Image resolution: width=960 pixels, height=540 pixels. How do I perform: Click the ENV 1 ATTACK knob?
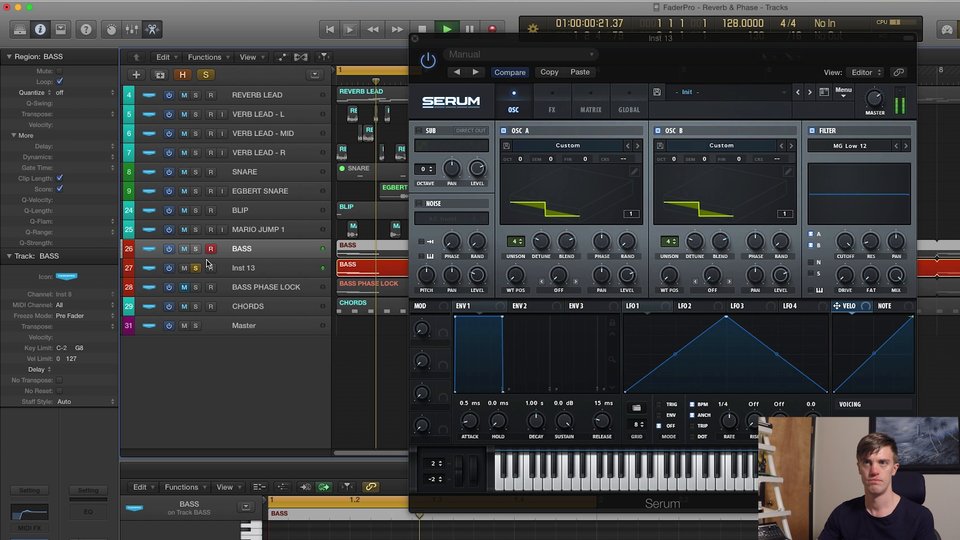(470, 421)
